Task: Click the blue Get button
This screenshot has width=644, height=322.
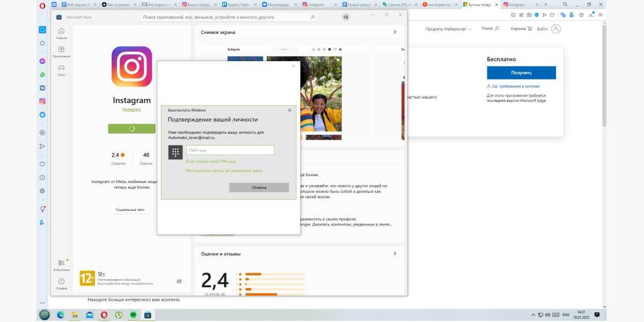Action: (x=521, y=72)
